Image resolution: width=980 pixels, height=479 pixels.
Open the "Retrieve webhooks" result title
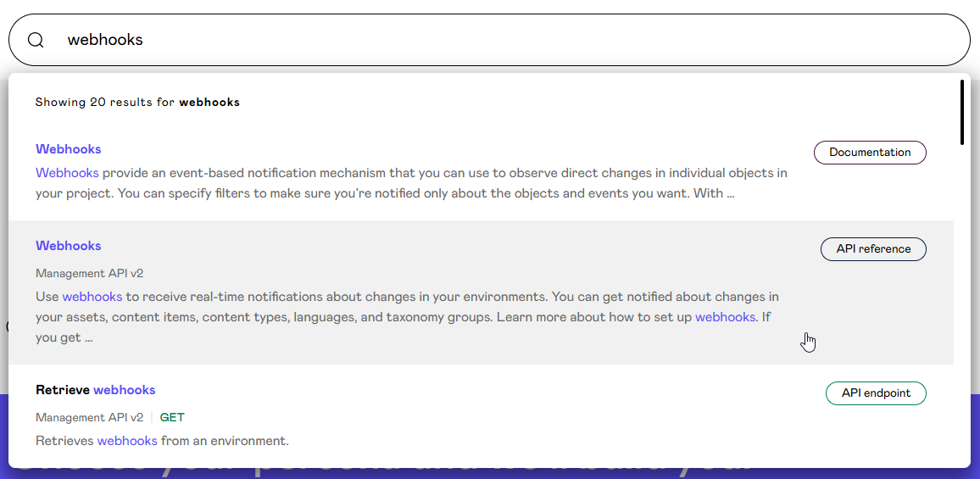(96, 390)
